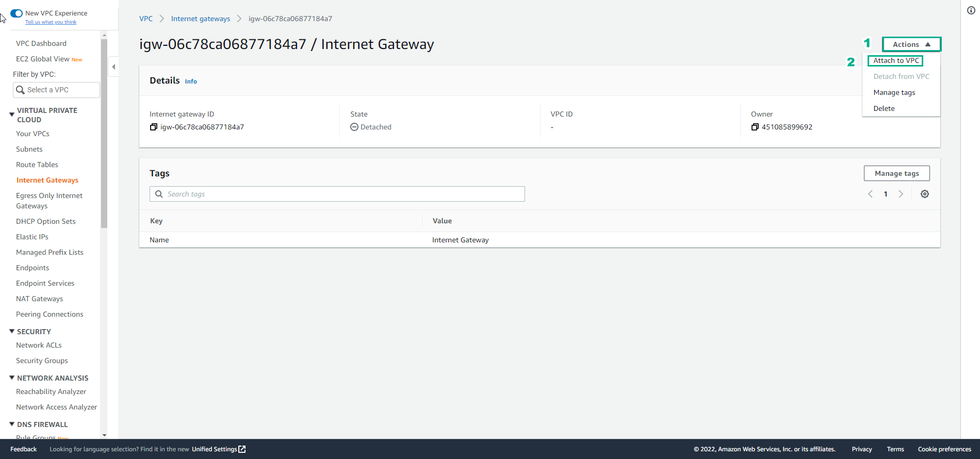Open the Actions dropdown button
The height and width of the screenshot is (459, 980).
(911, 44)
